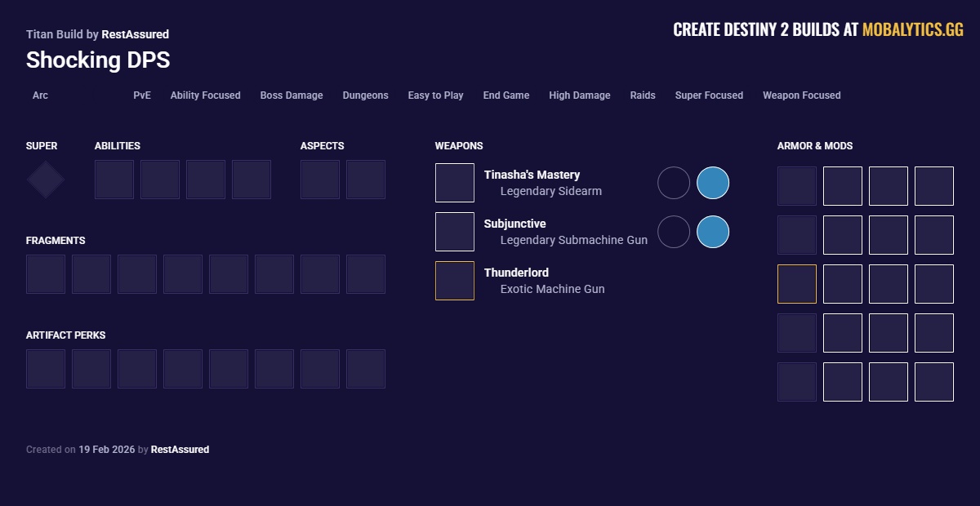Select the Boss Damage tag
This screenshot has height=506, width=980.
click(292, 95)
